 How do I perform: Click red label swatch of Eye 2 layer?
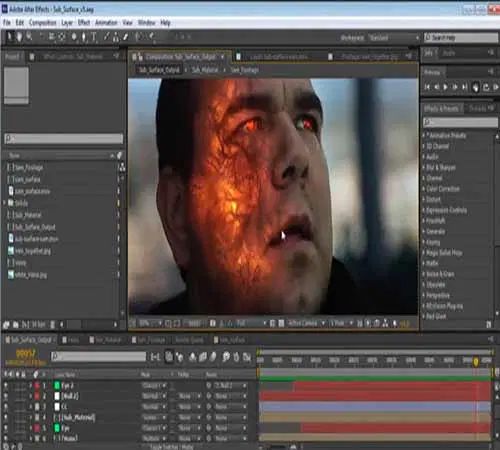[37, 386]
